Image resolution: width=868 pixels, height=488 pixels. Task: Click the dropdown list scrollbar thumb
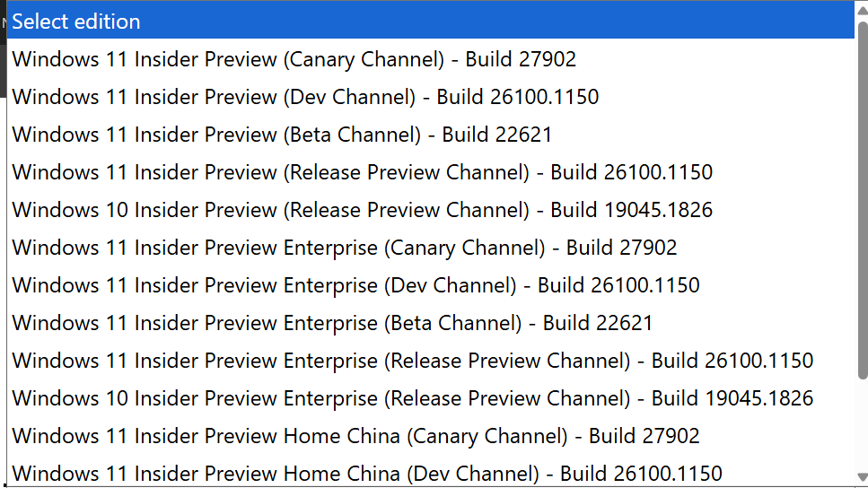click(863, 200)
